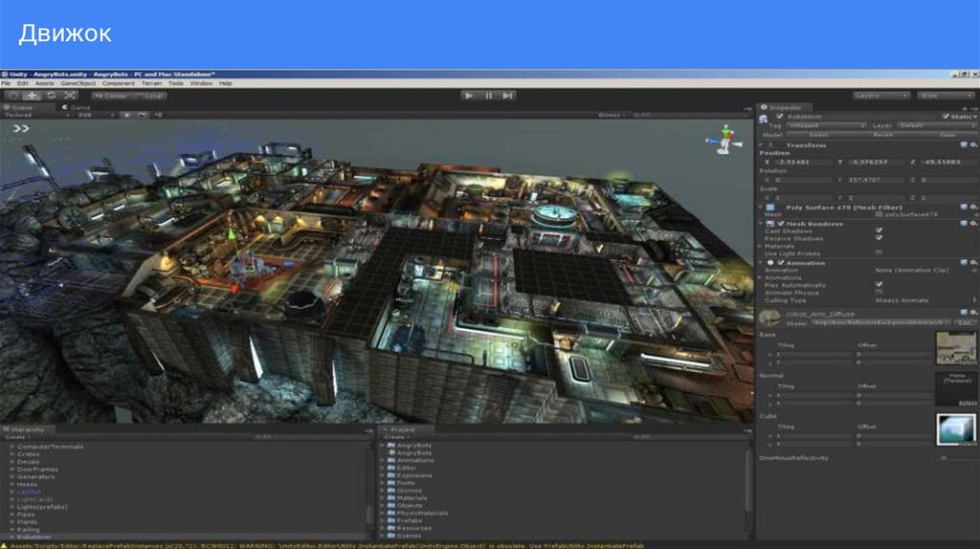Select the Hand tool in toolbar

click(13, 96)
